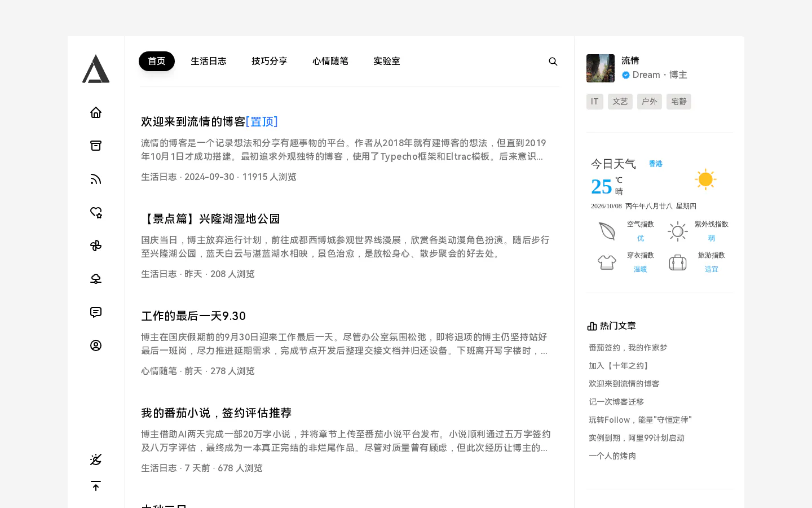The image size is (812, 508).
Task: Open the home icon in the left sidebar
Action: tap(96, 112)
